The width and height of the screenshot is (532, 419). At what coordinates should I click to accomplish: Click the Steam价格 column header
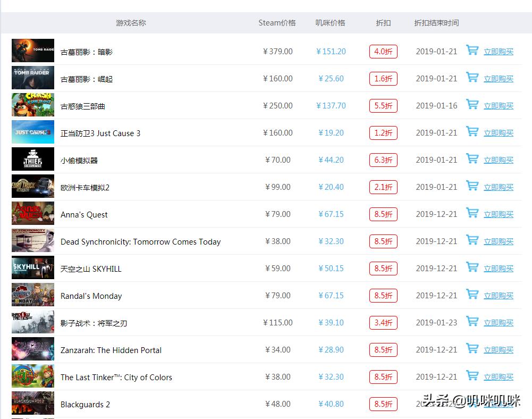pos(277,23)
